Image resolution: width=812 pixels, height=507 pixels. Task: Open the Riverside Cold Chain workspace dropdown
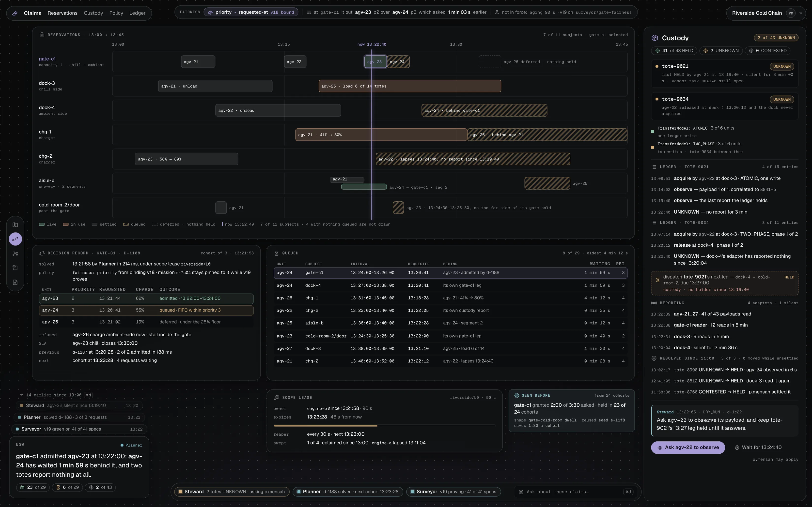tap(766, 13)
